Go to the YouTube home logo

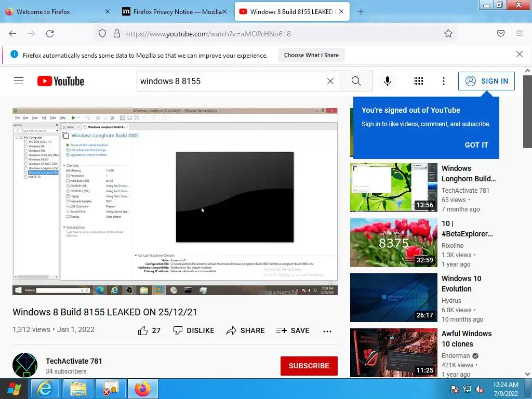tap(61, 81)
